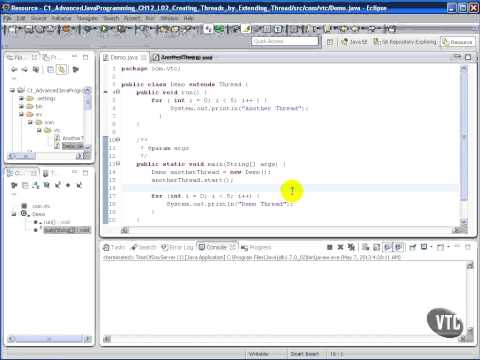Click Collapse All in explorer toolbar
Viewport: 480px width, 360px height.
coord(50,69)
